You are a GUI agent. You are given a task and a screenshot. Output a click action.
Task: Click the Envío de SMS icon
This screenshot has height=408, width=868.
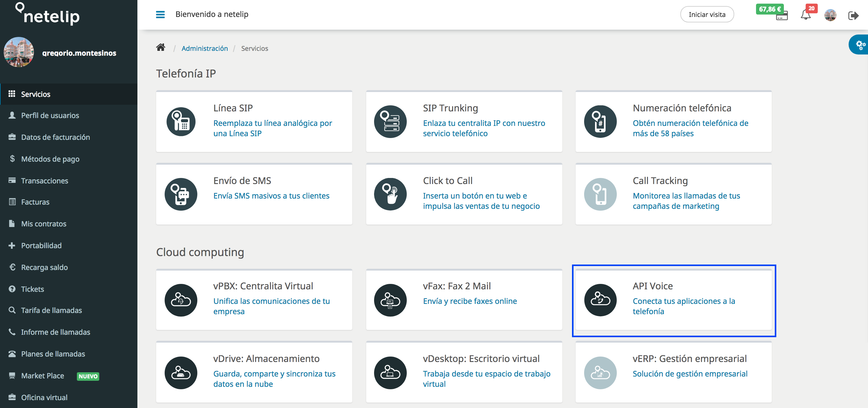(181, 194)
